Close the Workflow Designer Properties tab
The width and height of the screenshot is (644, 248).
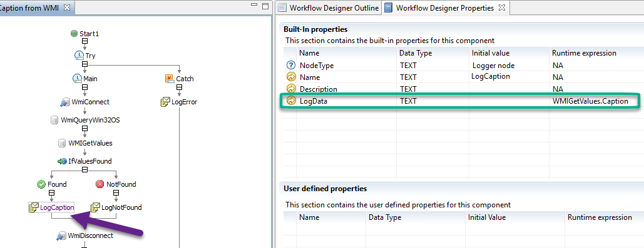[x=501, y=7]
